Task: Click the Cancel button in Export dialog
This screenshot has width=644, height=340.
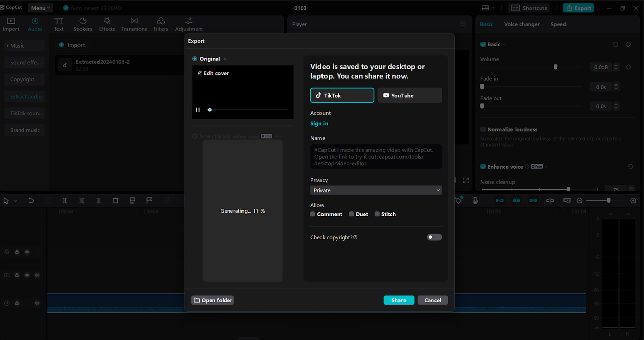Action: (433, 300)
